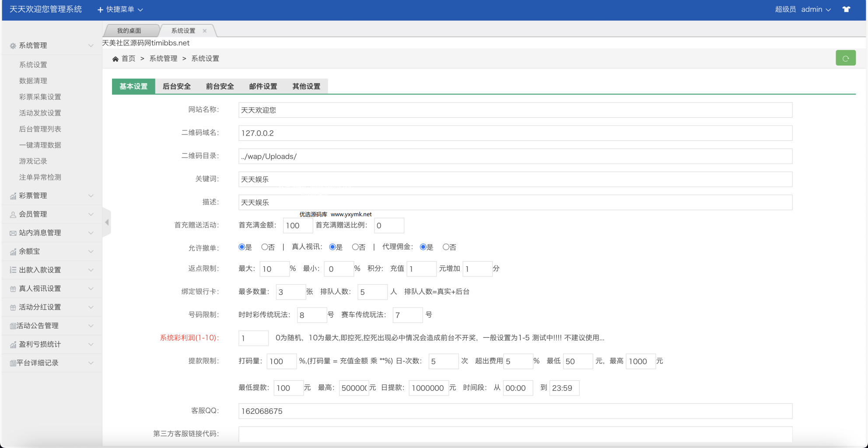Set 真人视讯 to 否
868x448 pixels.
pyautogui.click(x=355, y=247)
